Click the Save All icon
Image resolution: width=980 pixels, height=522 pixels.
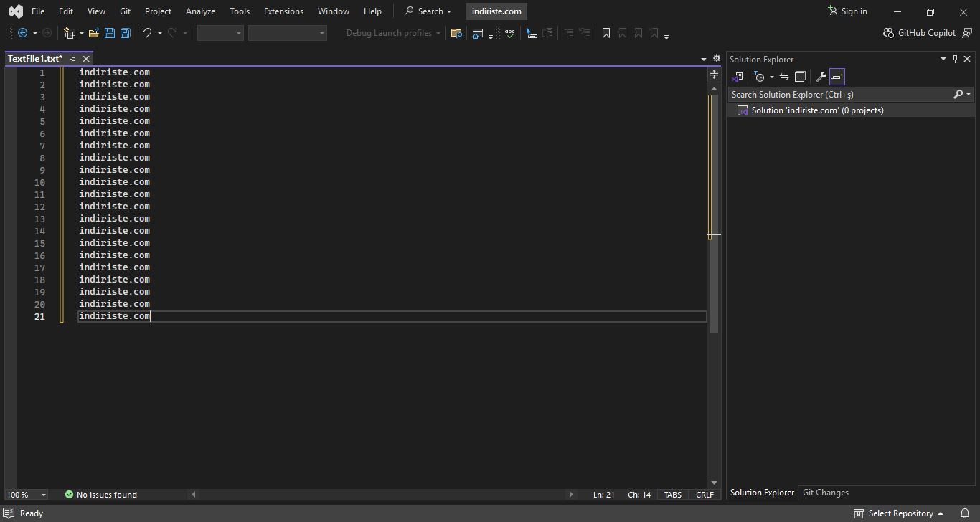tap(125, 33)
